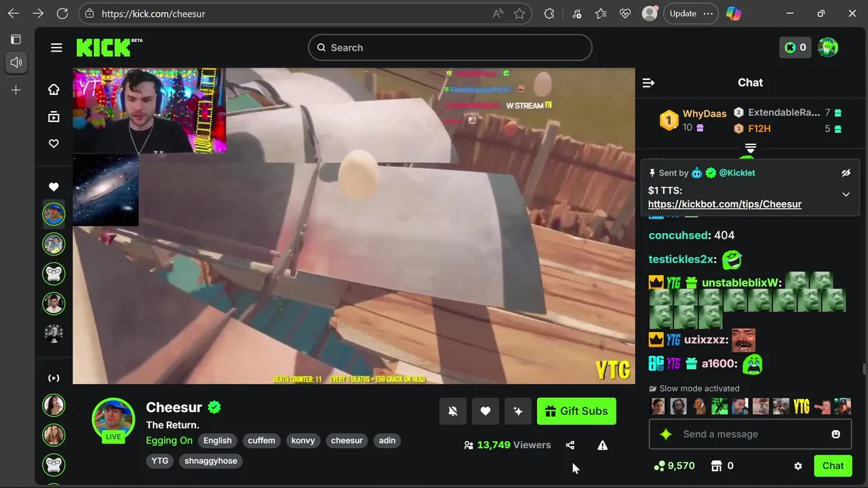This screenshot has width=868, height=488.
Task: Open the kickbot tips link
Action: point(724,204)
